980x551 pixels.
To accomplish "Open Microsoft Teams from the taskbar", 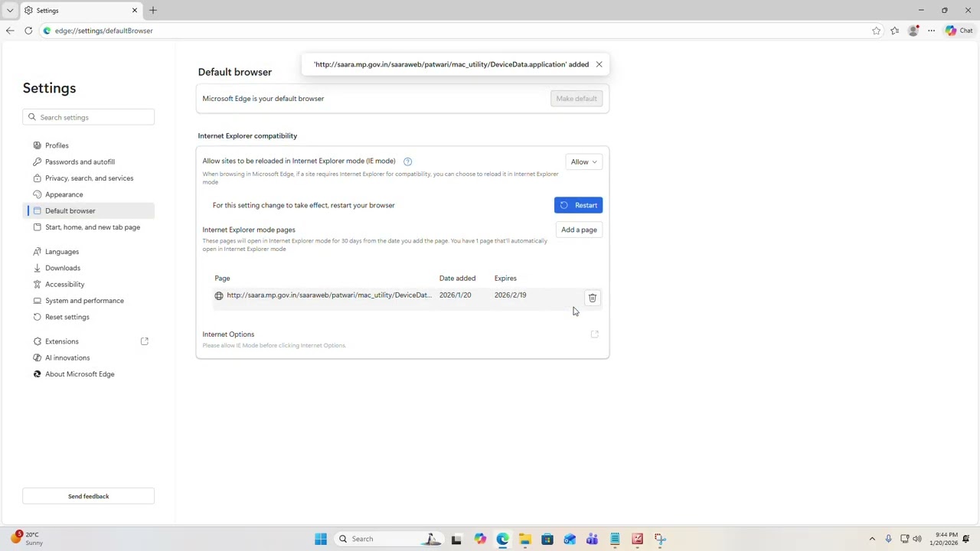I will click(592, 539).
